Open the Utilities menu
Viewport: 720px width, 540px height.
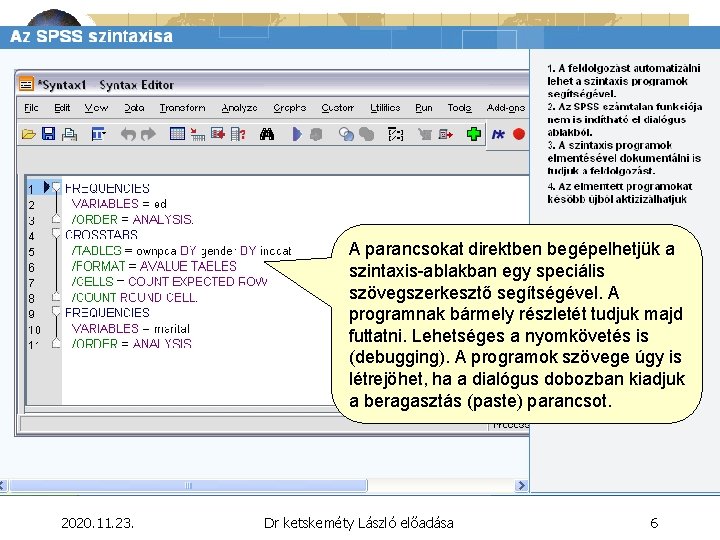385,107
